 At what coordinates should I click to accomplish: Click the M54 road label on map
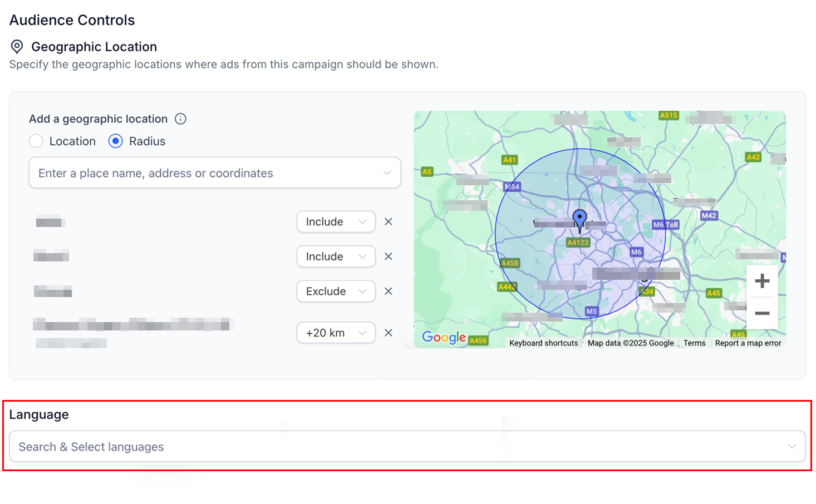pos(512,187)
